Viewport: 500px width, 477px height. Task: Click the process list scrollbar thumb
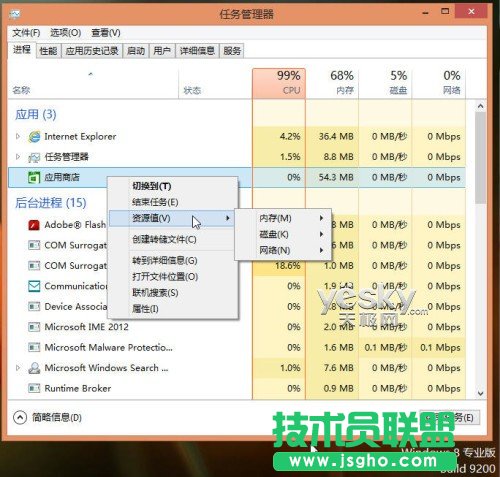[x=480, y=158]
